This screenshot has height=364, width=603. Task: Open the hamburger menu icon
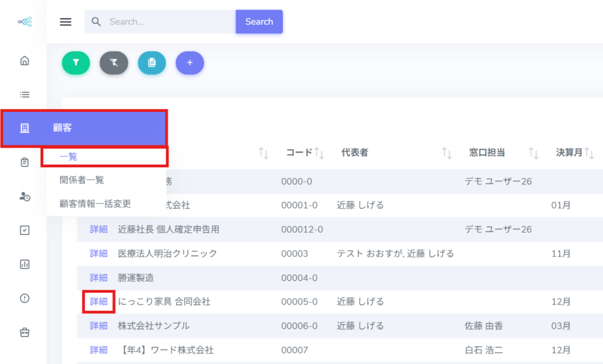66,22
